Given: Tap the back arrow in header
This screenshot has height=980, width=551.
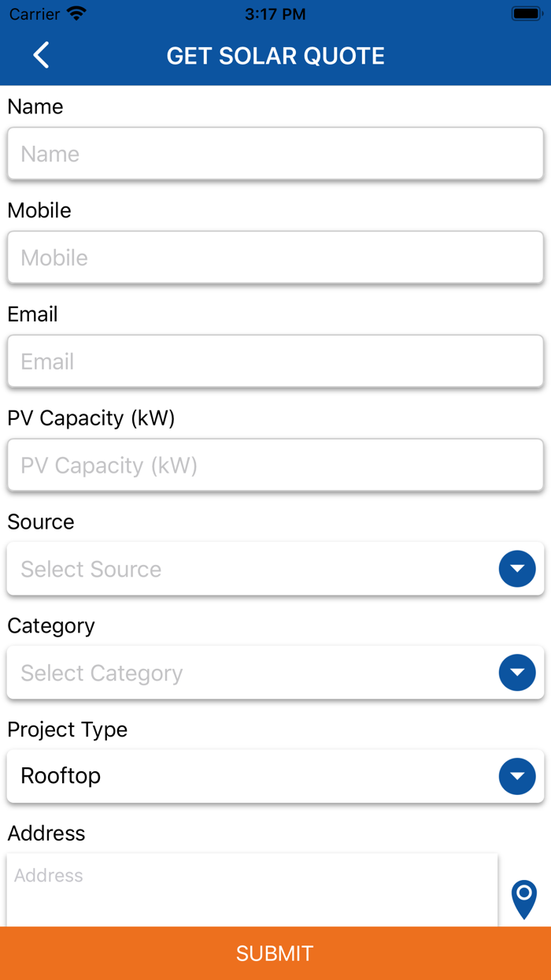Looking at the screenshot, I should (x=41, y=55).
